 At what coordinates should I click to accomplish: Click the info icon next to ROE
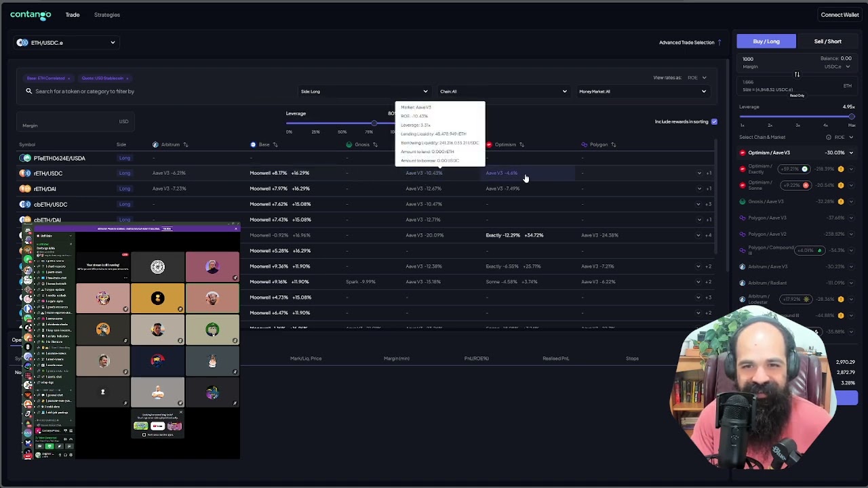[828, 137]
